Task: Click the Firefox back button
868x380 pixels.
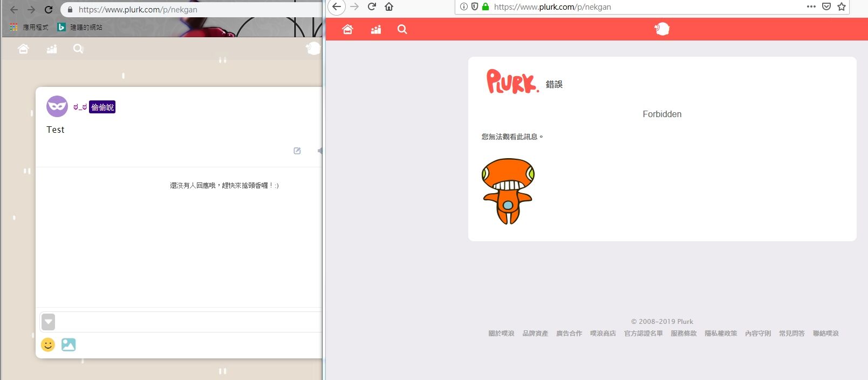Action: (336, 7)
